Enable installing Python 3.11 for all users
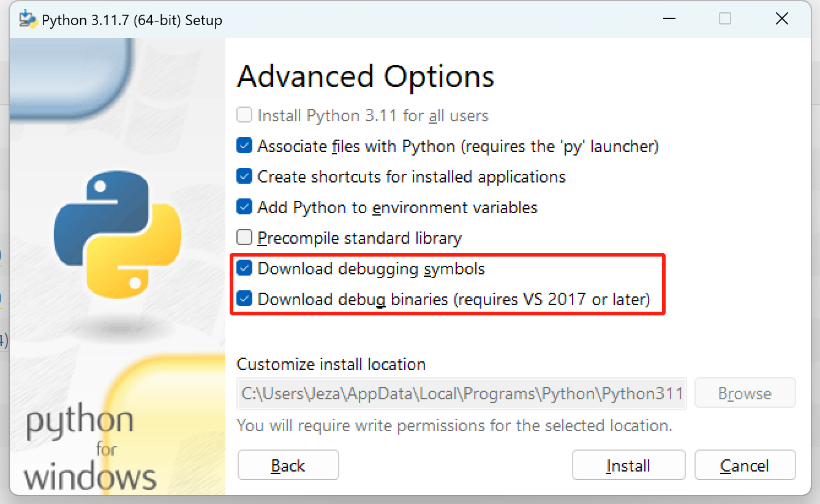Screen dimensions: 820x504 [x=244, y=115]
